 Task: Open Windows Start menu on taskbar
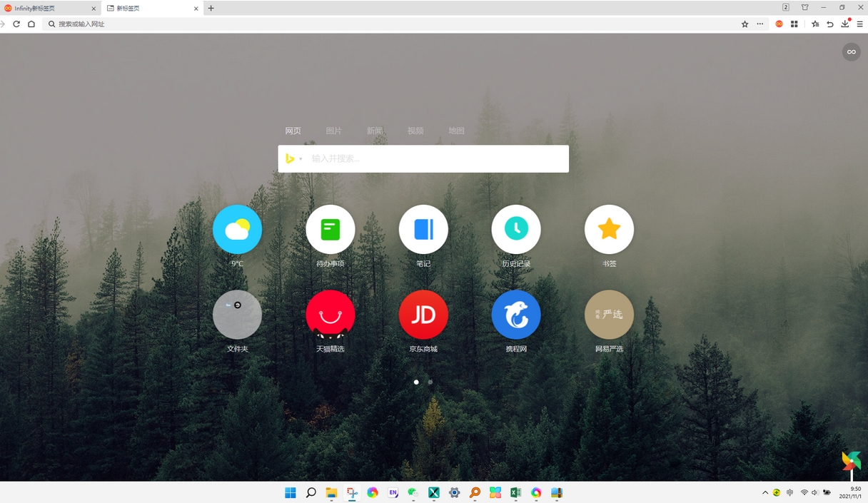point(291,492)
